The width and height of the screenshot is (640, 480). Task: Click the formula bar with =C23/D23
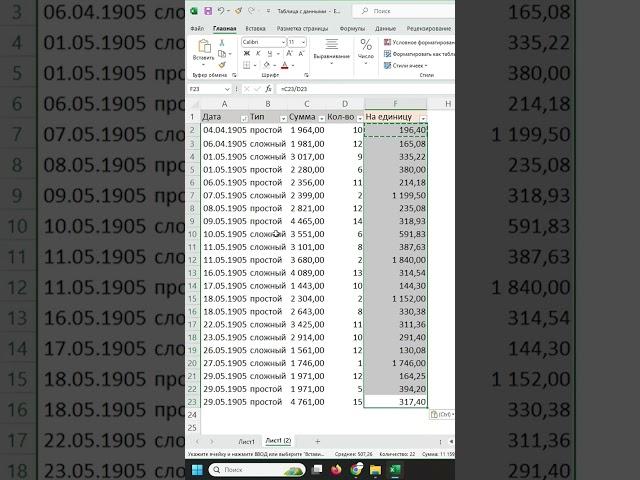[365, 89]
